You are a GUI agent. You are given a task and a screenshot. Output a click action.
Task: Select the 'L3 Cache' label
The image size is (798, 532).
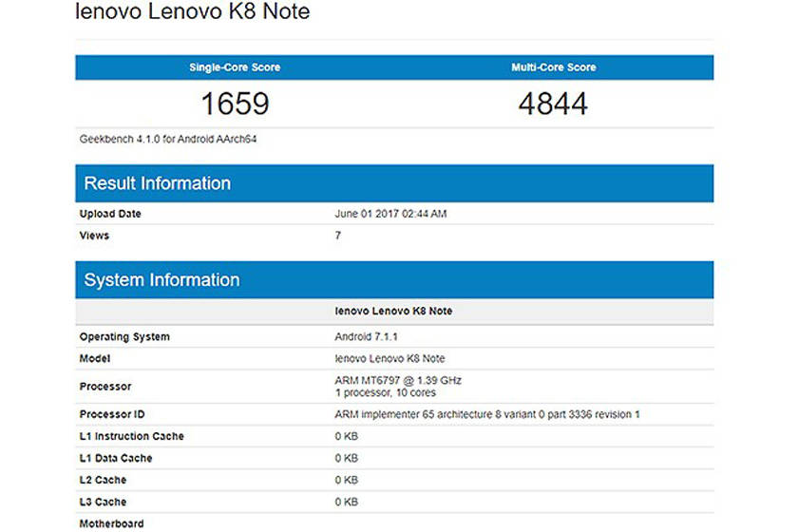pyautogui.click(x=103, y=502)
